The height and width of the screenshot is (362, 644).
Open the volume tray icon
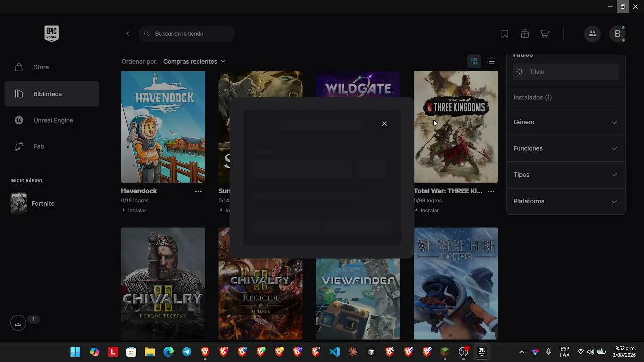(x=591, y=352)
